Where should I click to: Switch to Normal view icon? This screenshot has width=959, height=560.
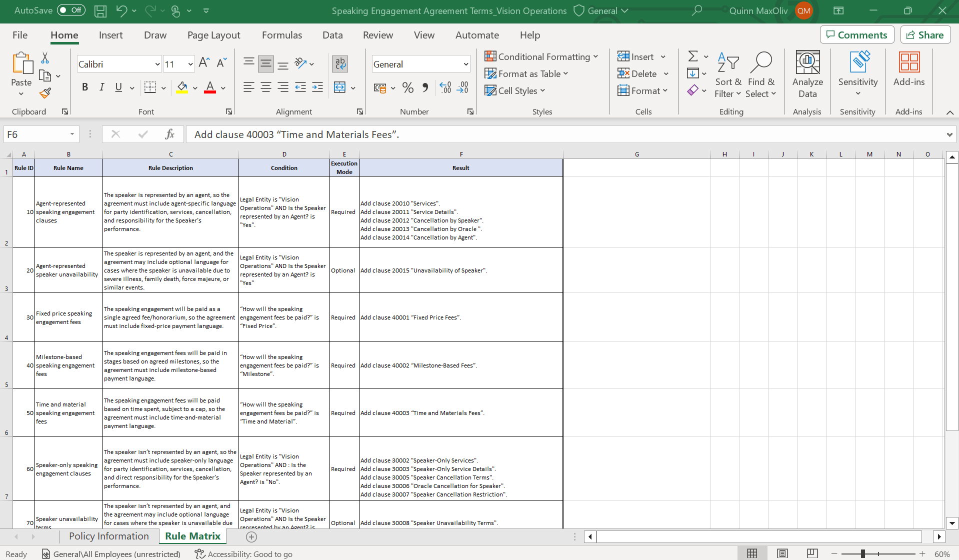coord(752,553)
